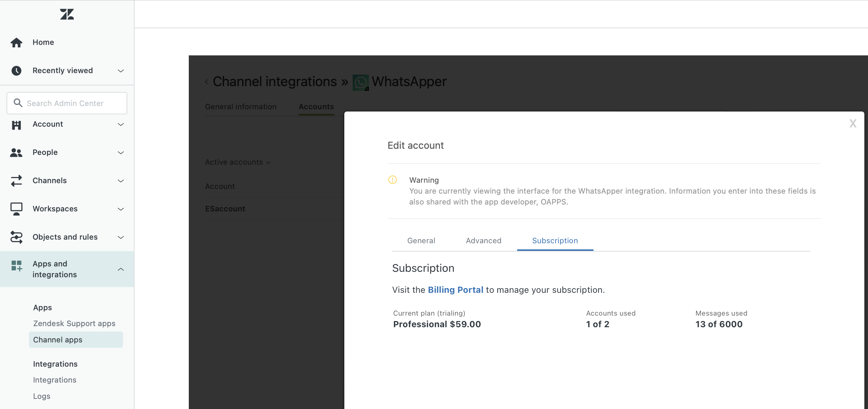Image resolution: width=868 pixels, height=409 pixels.
Task: Click the back arrow before Channel integrations
Action: [207, 82]
